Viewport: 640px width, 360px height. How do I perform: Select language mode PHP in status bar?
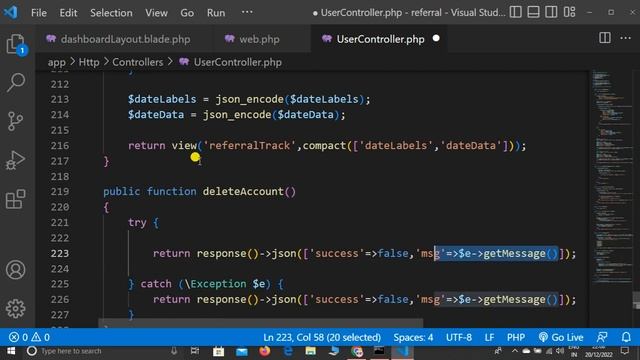point(516,337)
